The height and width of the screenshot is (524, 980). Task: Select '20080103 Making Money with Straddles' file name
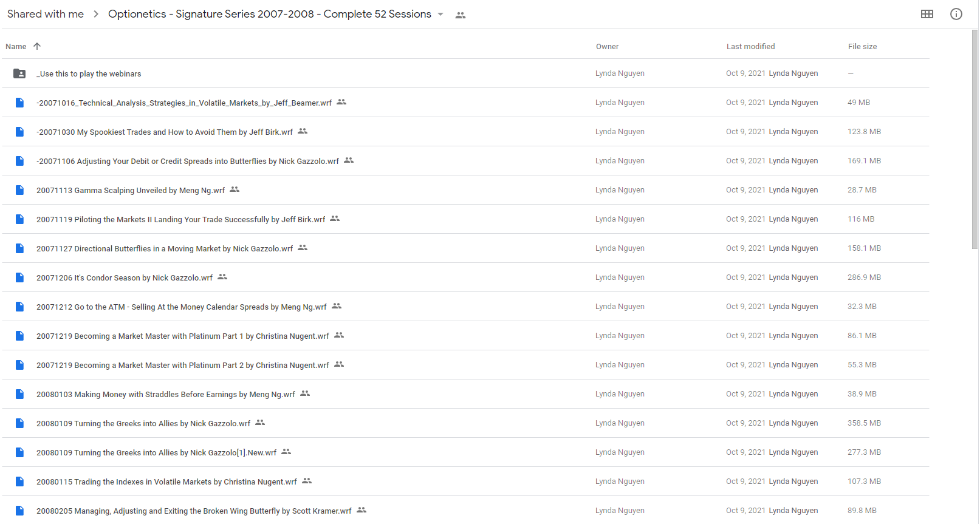(x=166, y=395)
